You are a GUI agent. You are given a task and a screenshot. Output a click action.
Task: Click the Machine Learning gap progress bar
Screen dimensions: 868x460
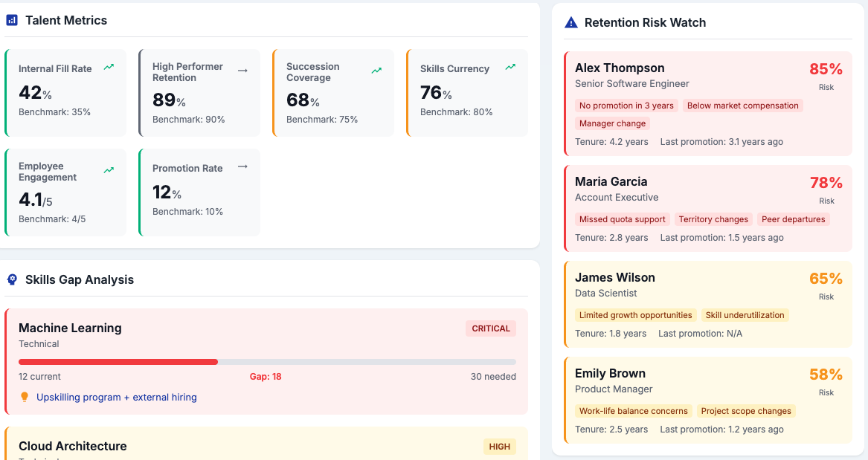tap(267, 362)
